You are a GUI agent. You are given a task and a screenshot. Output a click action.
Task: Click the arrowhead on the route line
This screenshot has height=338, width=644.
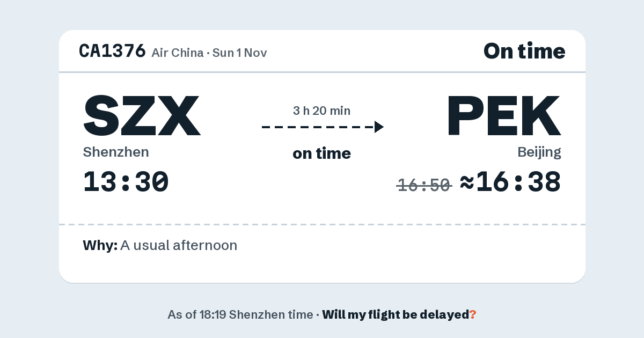pos(379,127)
